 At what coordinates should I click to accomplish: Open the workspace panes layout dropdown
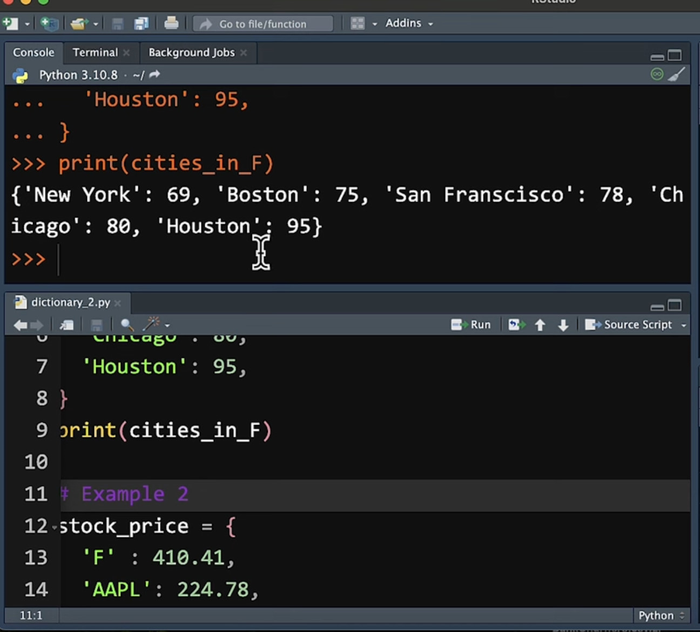(362, 23)
